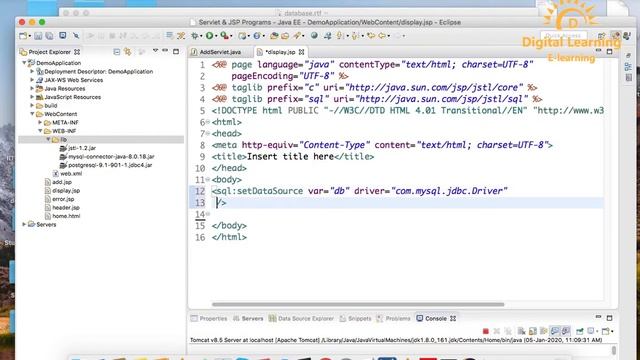Viewport: 640px width, 360px height.
Task: Click the green Run button in toolbar
Action: tap(209, 36)
